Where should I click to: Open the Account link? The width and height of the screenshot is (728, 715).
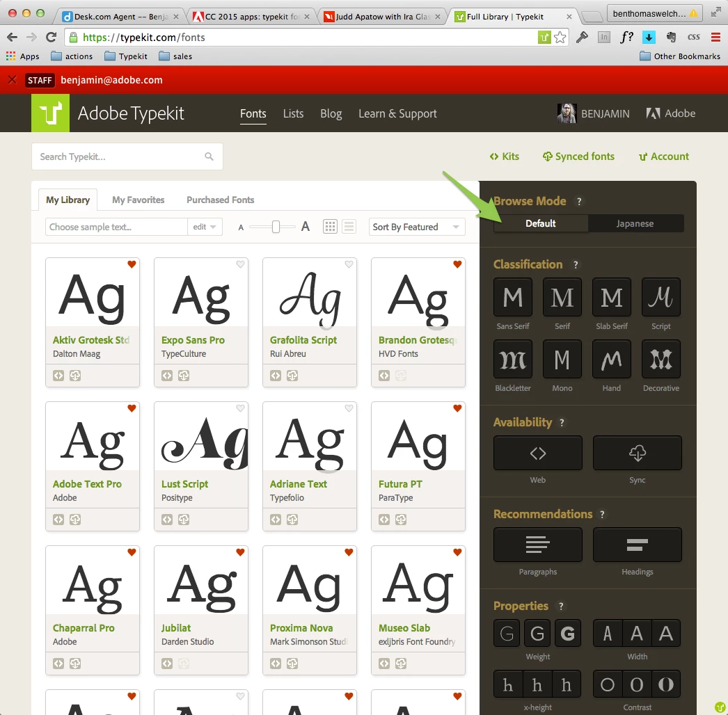pos(664,156)
